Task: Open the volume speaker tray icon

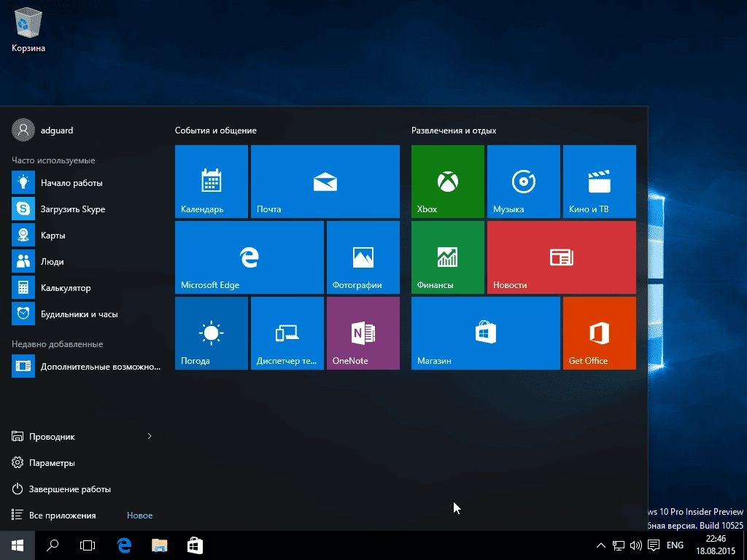Action: [x=635, y=545]
